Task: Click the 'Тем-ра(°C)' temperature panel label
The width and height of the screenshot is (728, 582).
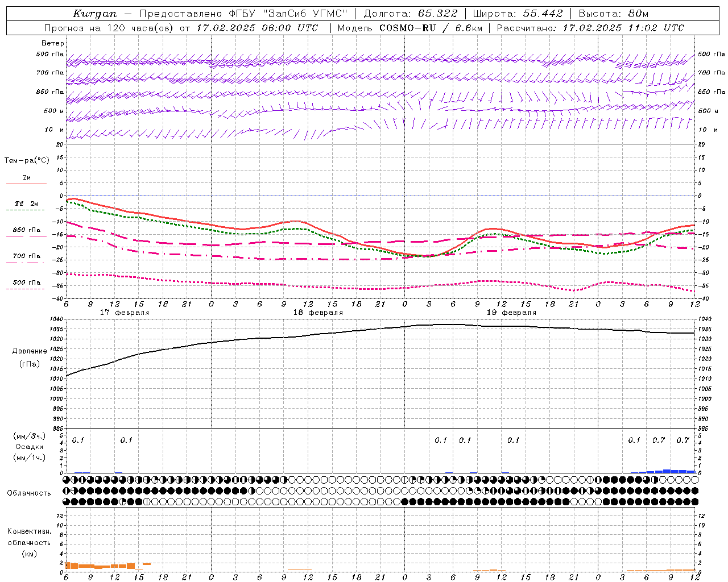Action: pyautogui.click(x=27, y=160)
